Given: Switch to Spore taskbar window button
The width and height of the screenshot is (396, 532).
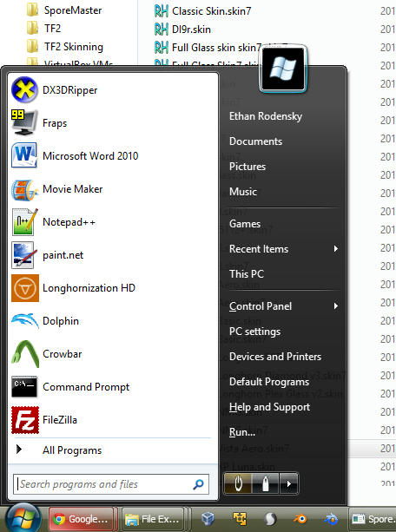Looking at the screenshot, I should coord(373,519).
